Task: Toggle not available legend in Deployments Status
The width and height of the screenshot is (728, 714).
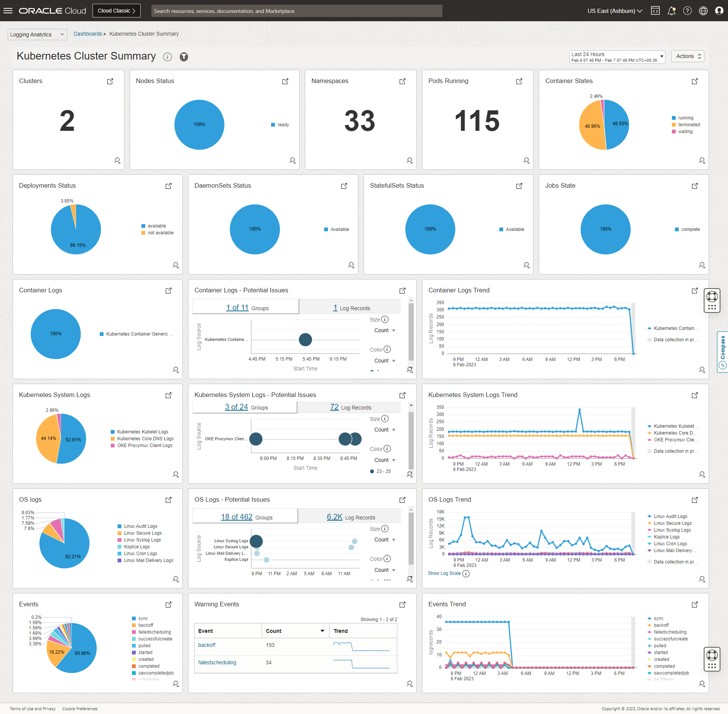Action: [160, 233]
